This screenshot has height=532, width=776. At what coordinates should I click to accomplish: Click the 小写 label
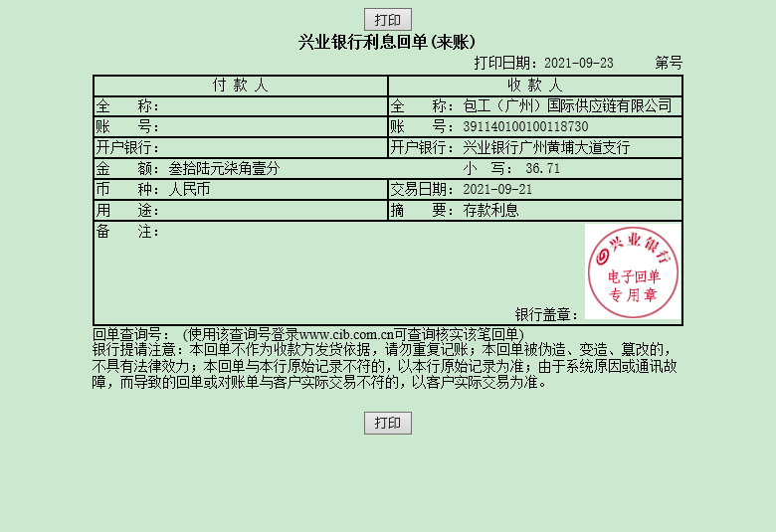486,168
